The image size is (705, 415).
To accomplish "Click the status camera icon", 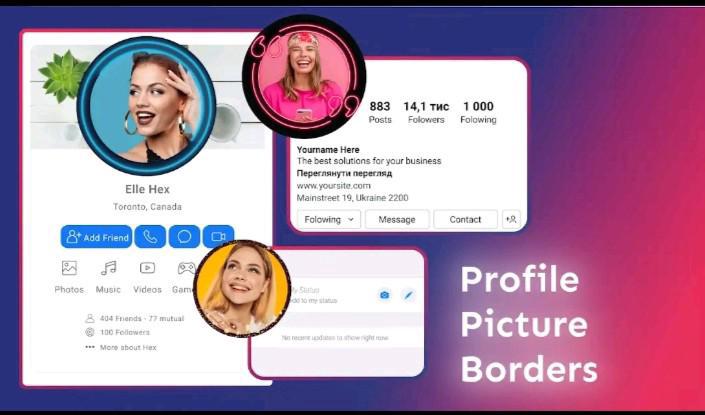I will click(x=384, y=295).
